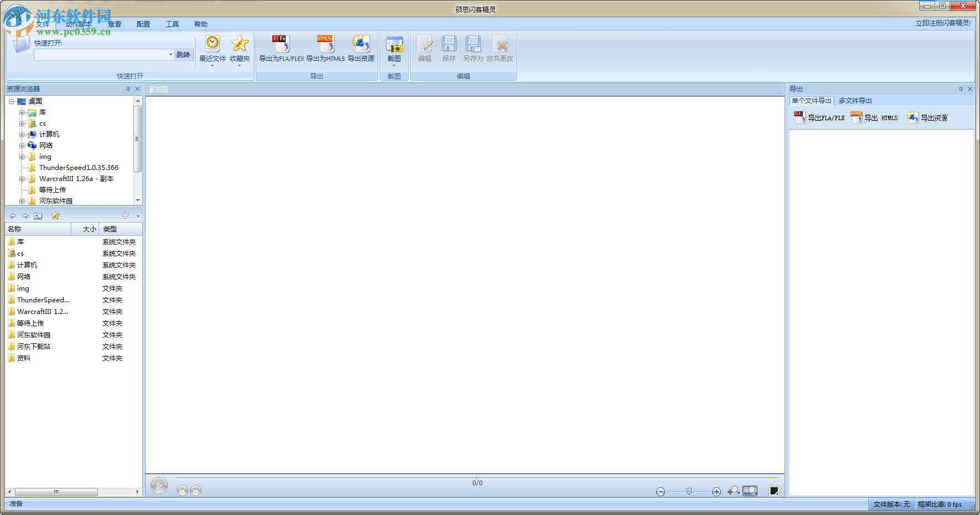Open the 文件 menu
The image size is (980, 515).
pyautogui.click(x=43, y=24)
